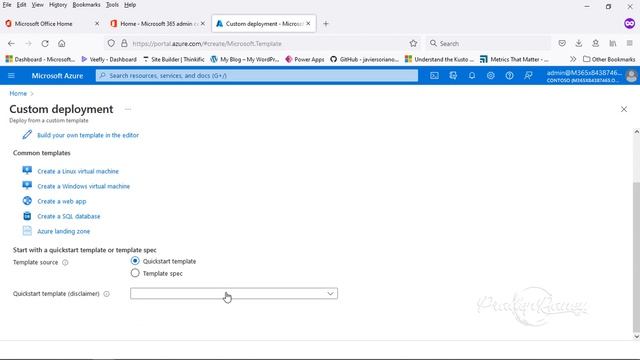Open the Help question mark icon

point(509,76)
